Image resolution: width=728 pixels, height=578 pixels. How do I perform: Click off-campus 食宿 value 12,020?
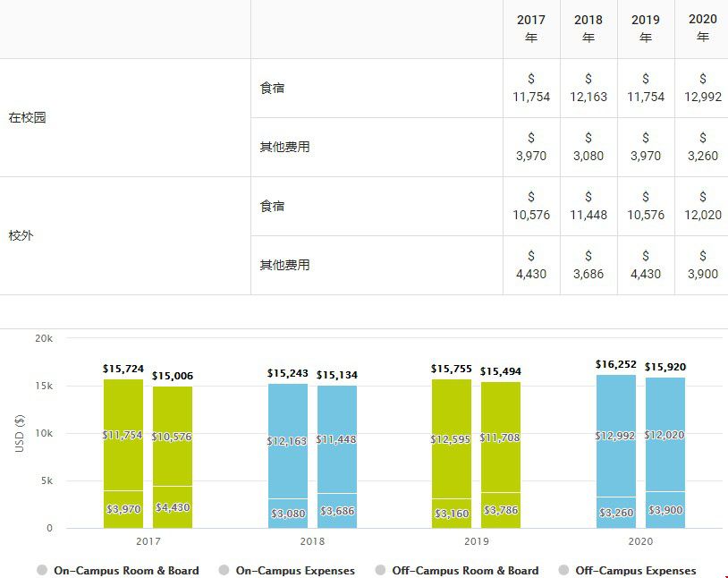click(x=702, y=206)
